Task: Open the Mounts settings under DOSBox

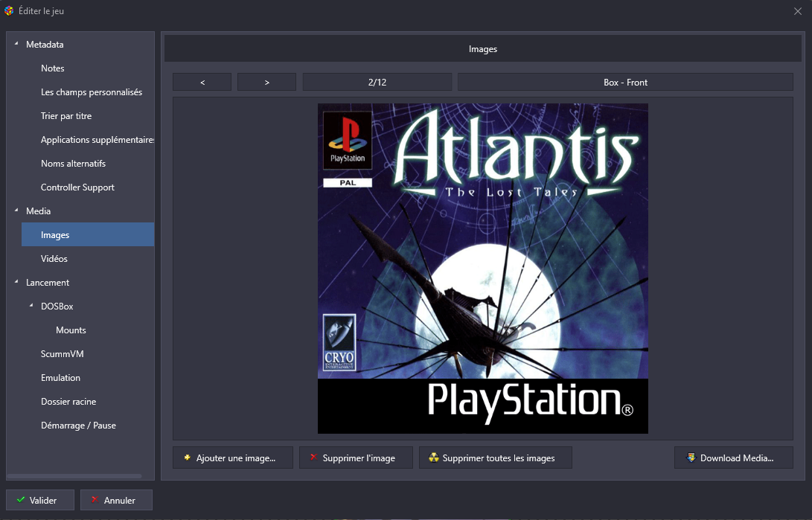Action: [71, 330]
